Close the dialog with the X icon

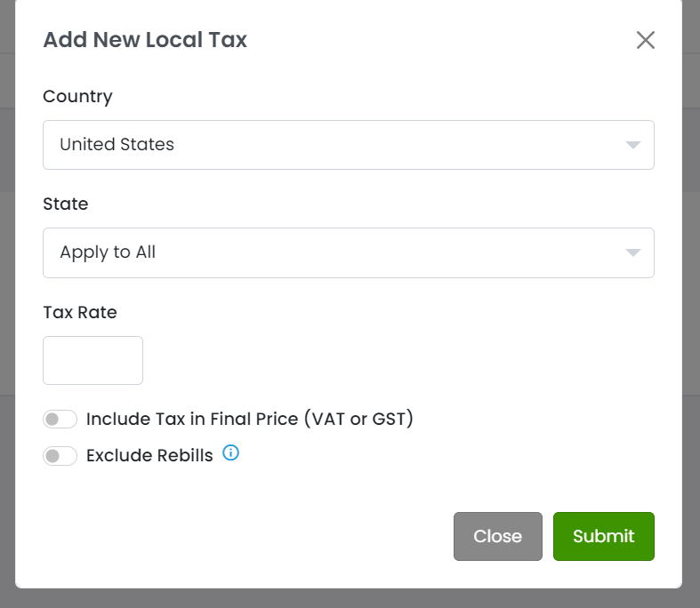coord(645,40)
